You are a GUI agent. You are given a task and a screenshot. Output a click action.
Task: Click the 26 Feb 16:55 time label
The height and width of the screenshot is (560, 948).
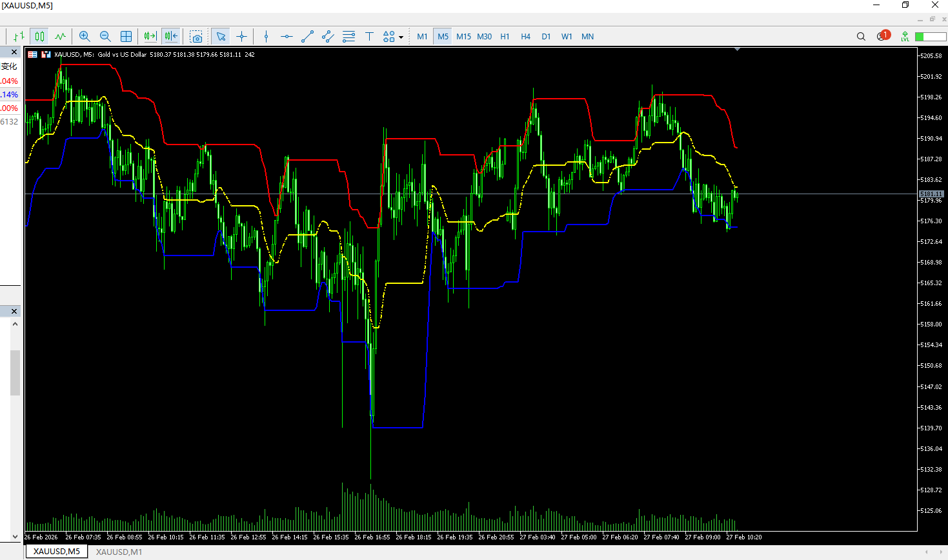[x=372, y=537]
